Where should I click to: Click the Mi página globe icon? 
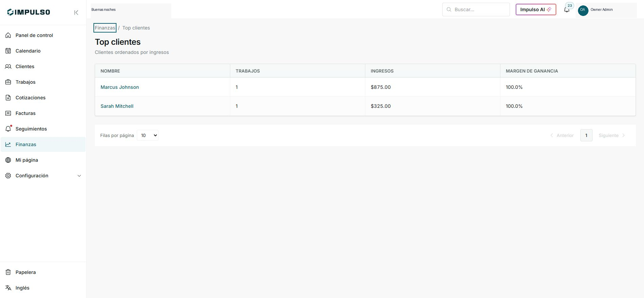(x=8, y=160)
